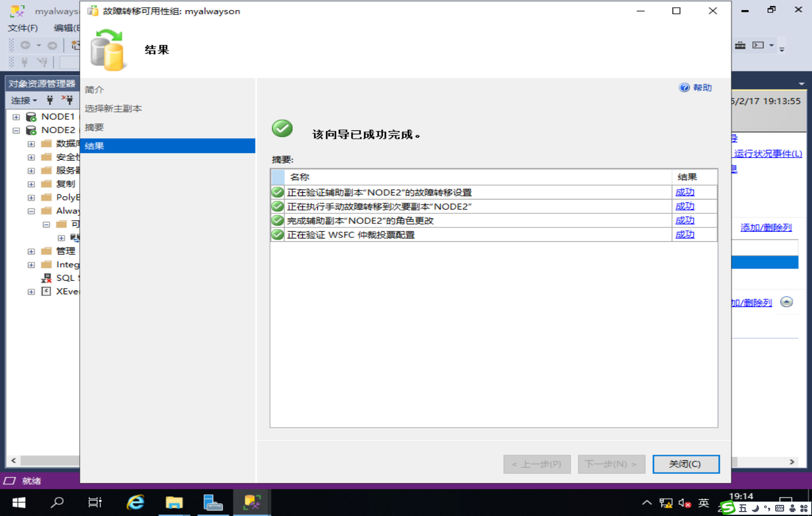Click the network icon in the system tray
812x516 pixels.
click(666, 503)
